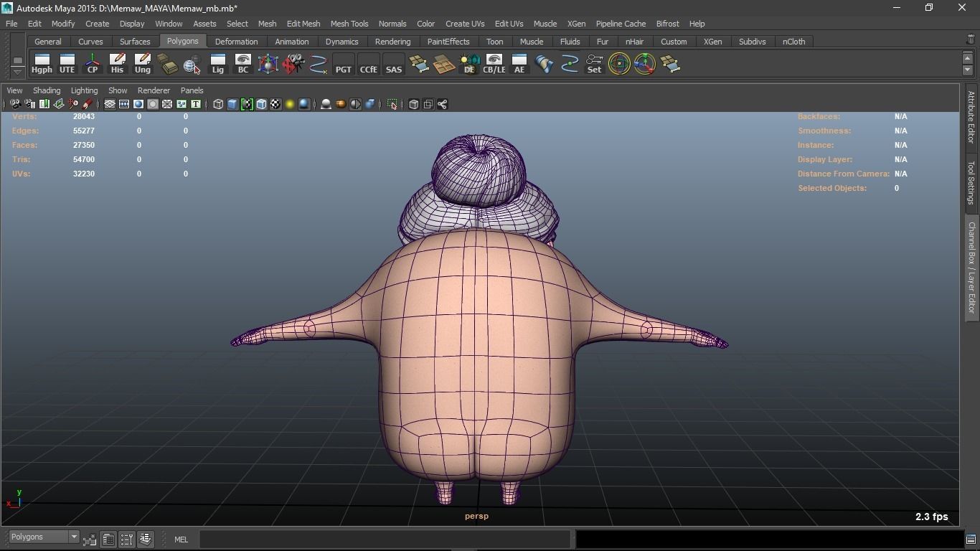Open the panel Panels menu
The image size is (980, 551).
(192, 90)
